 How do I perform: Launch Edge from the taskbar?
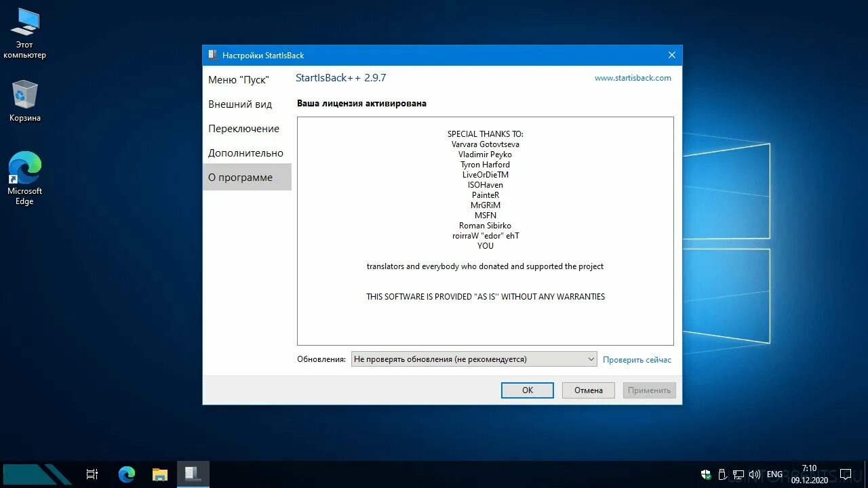coord(127,474)
